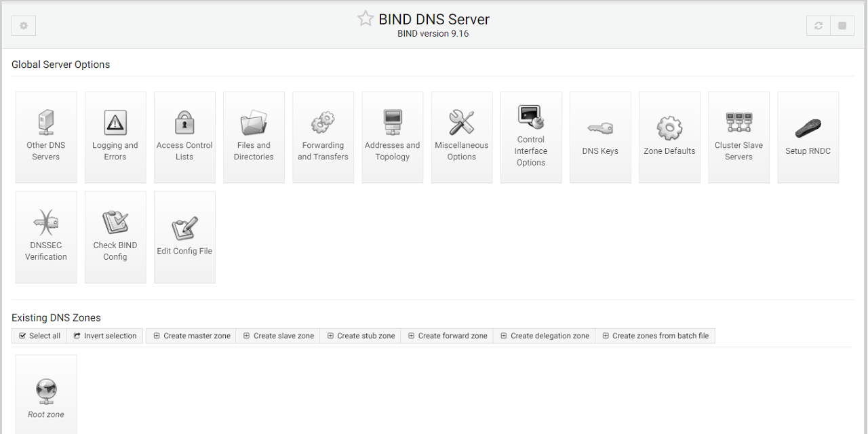Open Setup RNDC

(808, 138)
